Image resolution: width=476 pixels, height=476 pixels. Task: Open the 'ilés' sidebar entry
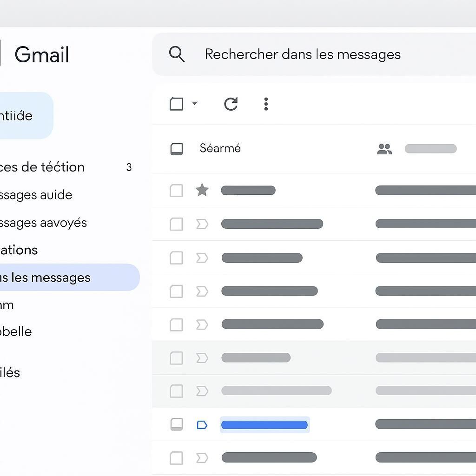[10, 372]
